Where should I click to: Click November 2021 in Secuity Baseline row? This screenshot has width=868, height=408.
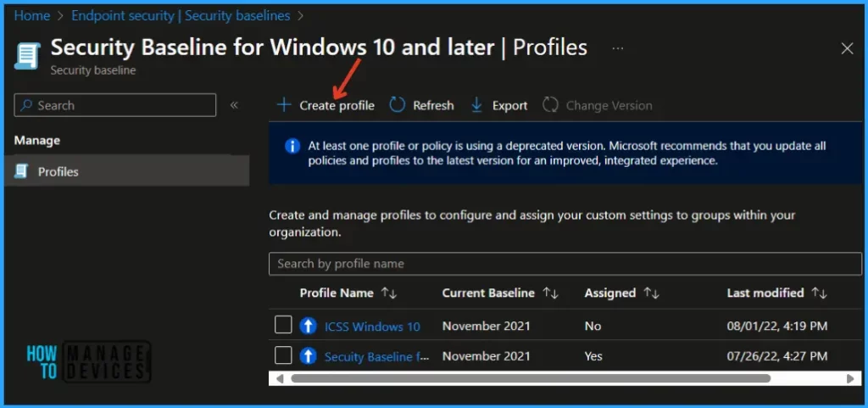pos(486,356)
